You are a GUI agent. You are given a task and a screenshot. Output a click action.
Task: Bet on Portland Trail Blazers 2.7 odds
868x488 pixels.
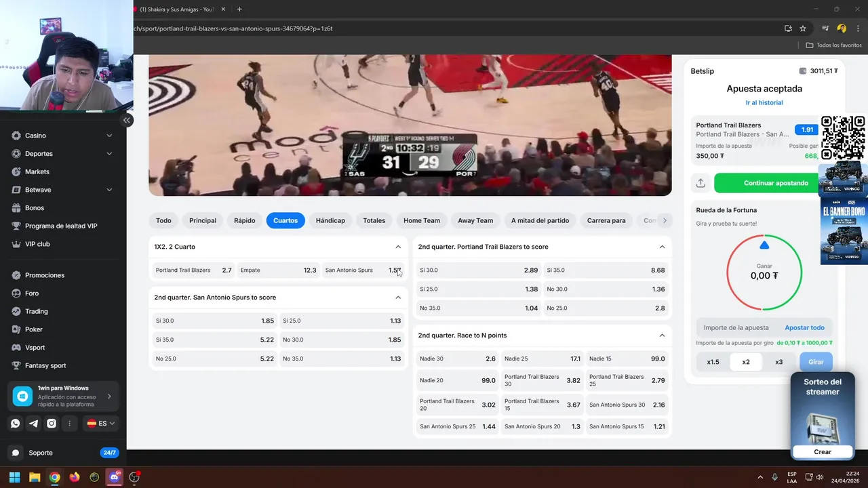(x=193, y=270)
